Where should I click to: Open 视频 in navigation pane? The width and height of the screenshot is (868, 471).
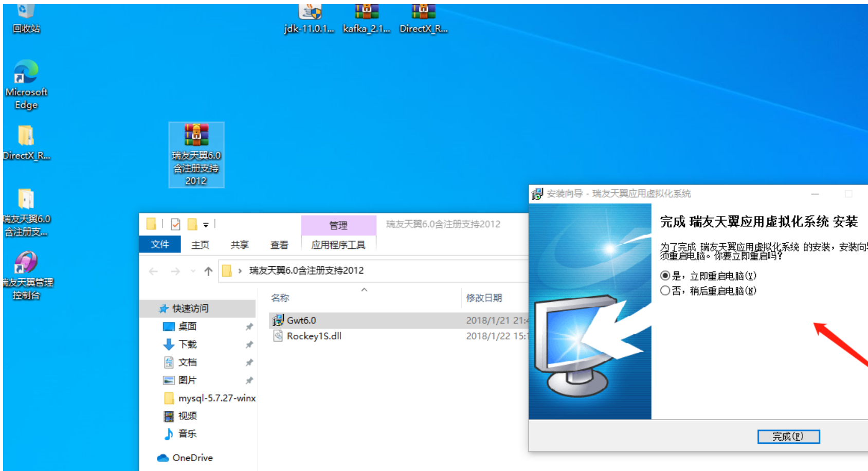click(180, 415)
